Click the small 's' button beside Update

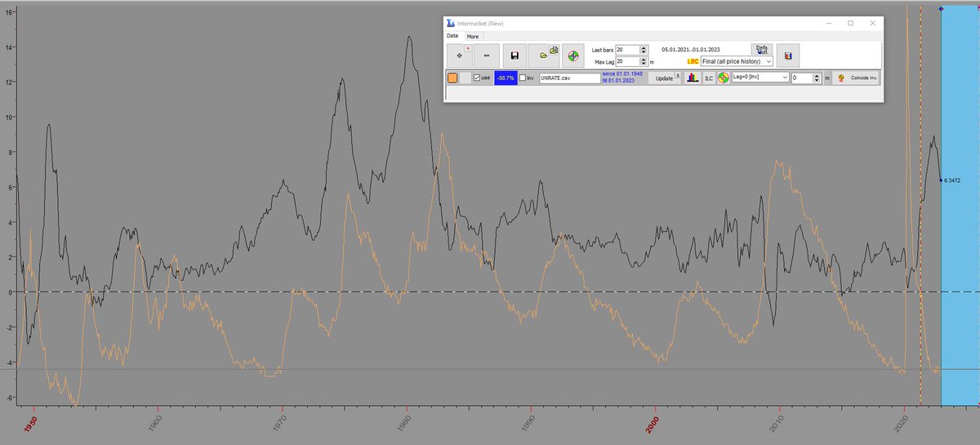[678, 75]
